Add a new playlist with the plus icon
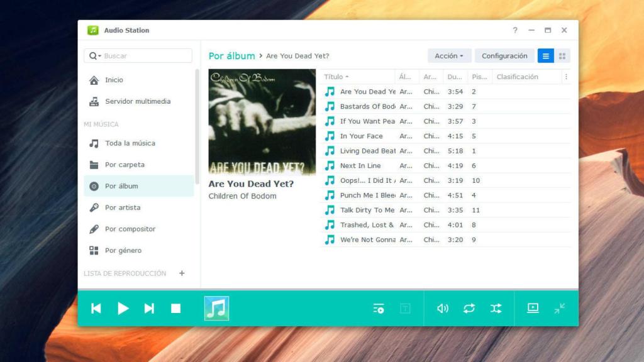 tap(180, 273)
